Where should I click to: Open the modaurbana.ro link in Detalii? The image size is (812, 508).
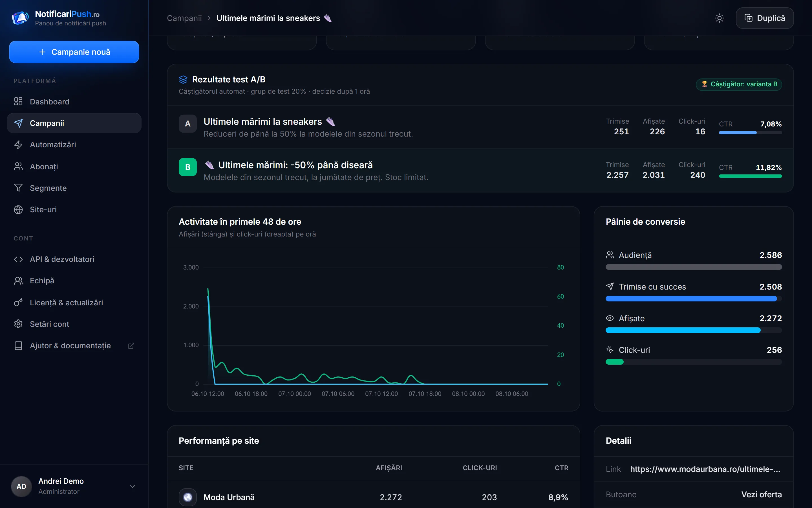(x=705, y=469)
